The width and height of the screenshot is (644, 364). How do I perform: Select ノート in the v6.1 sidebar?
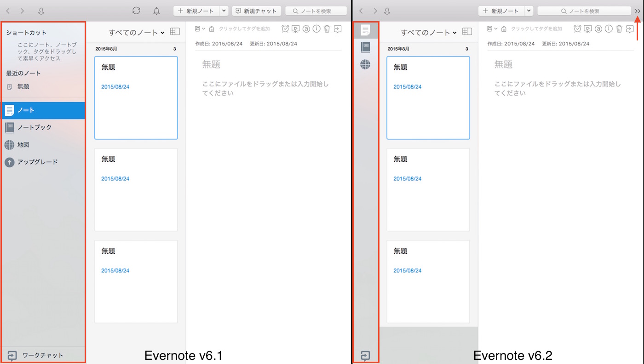[x=43, y=110]
